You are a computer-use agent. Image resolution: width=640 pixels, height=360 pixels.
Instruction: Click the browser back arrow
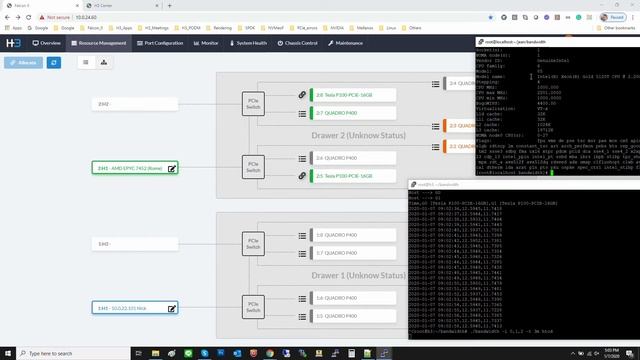tap(7, 18)
